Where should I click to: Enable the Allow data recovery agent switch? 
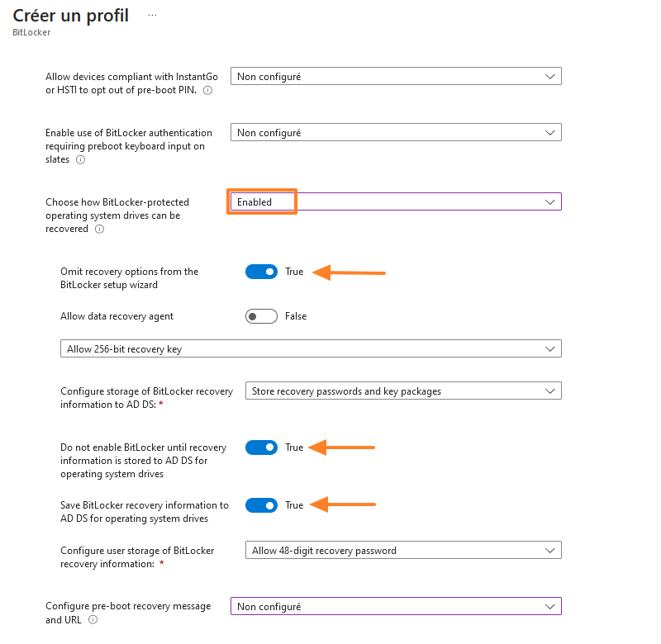coord(261,315)
